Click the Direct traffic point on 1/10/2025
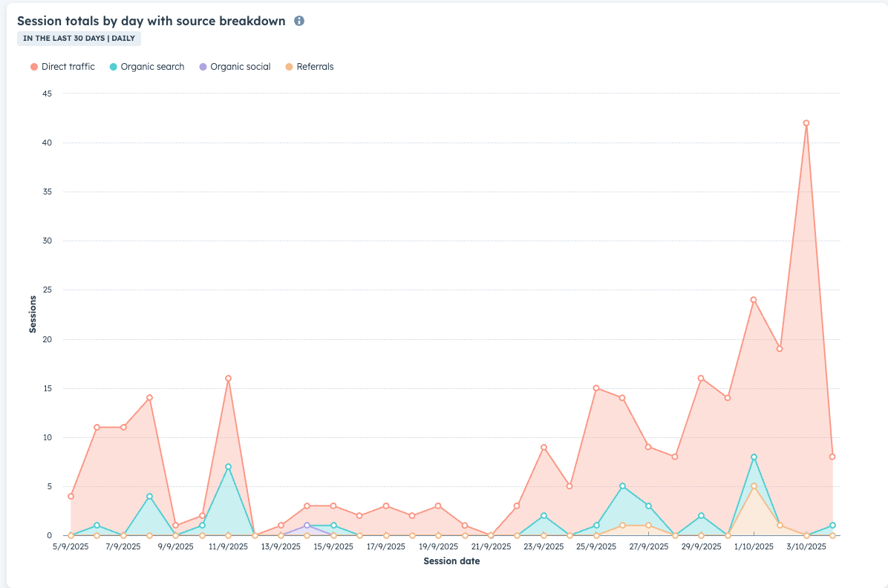 tap(754, 300)
